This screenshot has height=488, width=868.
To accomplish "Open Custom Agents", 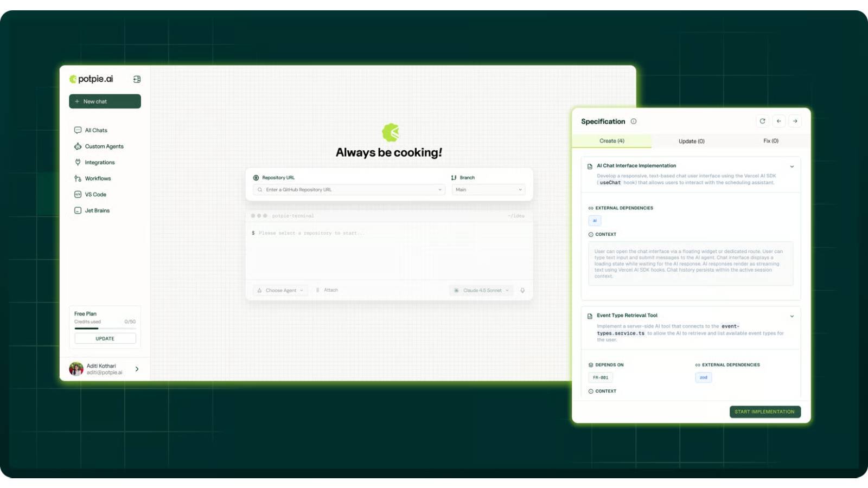I will (x=104, y=146).
